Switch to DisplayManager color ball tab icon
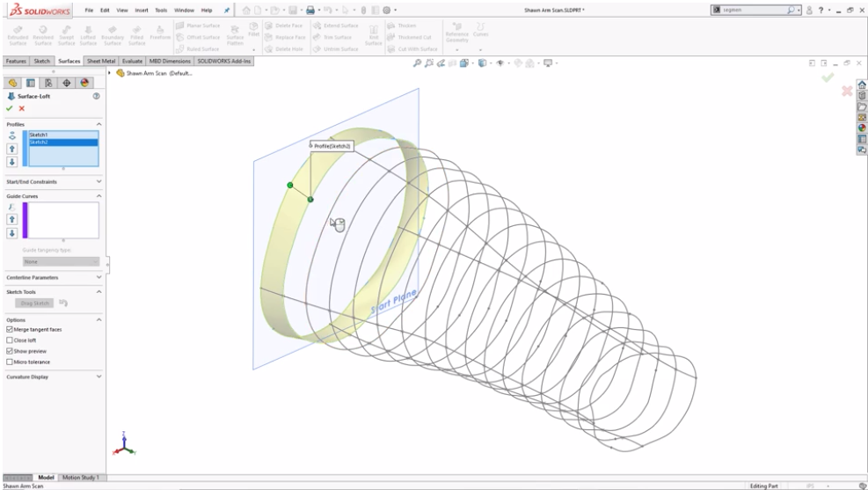Image resolution: width=868 pixels, height=490 pixels. tap(84, 83)
